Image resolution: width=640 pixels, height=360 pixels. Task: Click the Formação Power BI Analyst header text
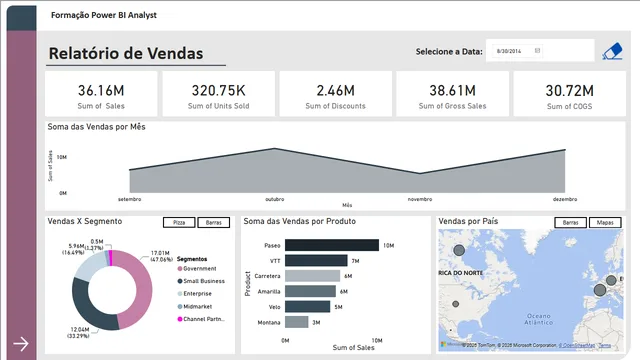[x=104, y=15]
